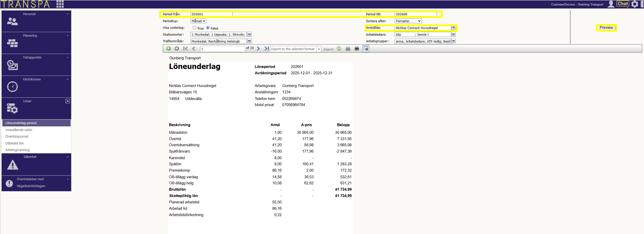644x234 pixels.
Task: Open the settings gear icon in header
Action: point(635,4)
